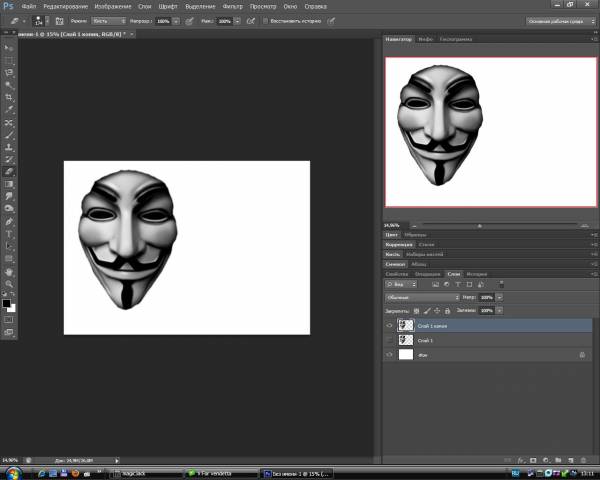Open the workspace dropdown 'Основная рабочая среда'
This screenshot has width=600, height=480.
tap(553, 20)
